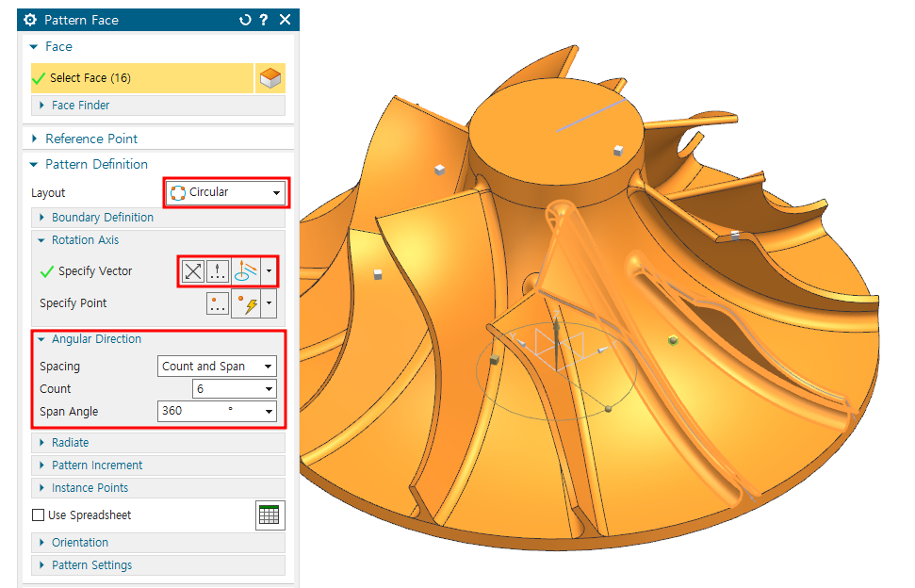Screen dimensions: 915x588
Task: Expand the Pattern Settings section
Action: [91, 565]
